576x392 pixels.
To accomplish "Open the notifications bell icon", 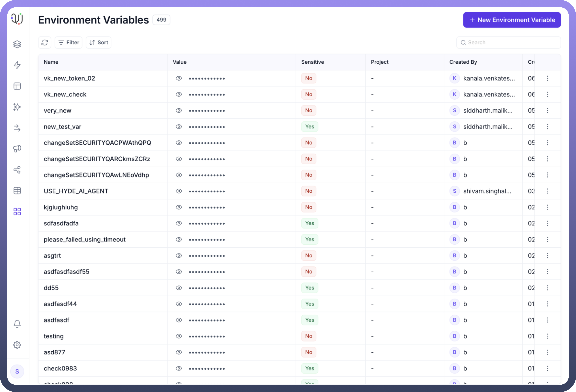I will click(x=17, y=324).
